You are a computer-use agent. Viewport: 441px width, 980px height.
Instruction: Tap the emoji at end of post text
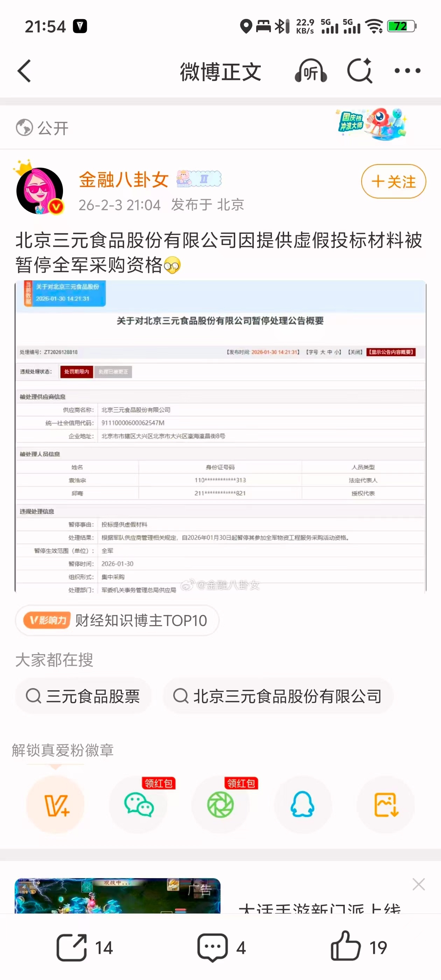point(172,265)
